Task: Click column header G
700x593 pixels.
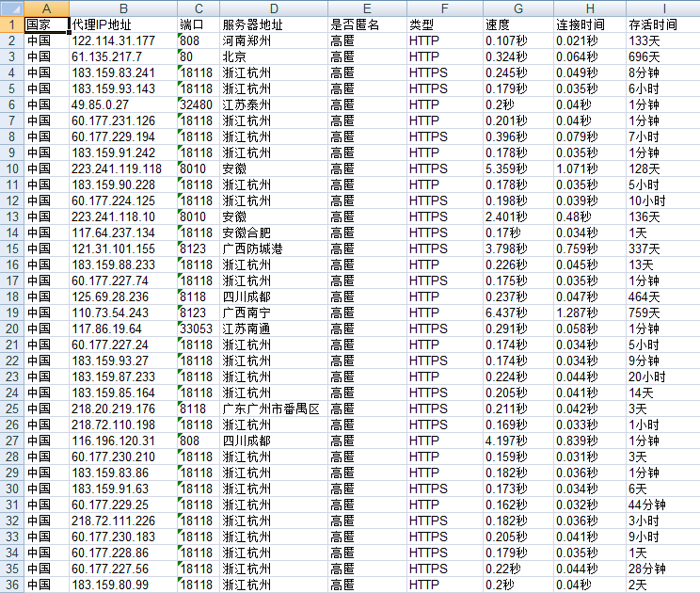Action: pos(517,8)
